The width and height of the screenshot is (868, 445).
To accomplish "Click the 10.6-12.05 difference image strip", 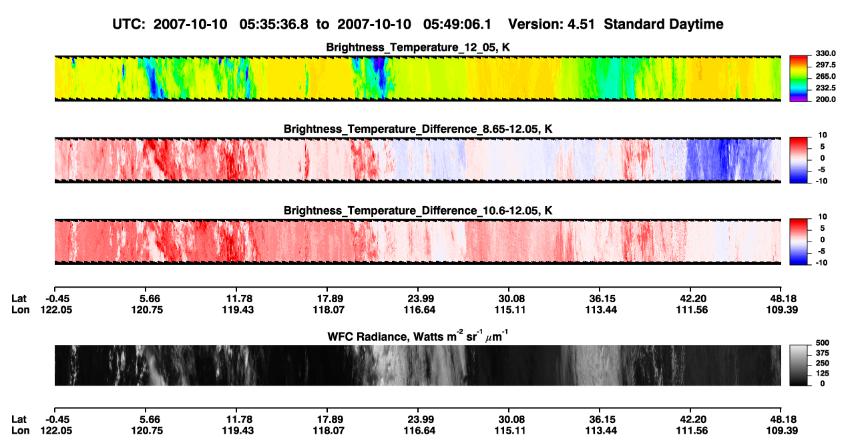I will point(417,241).
